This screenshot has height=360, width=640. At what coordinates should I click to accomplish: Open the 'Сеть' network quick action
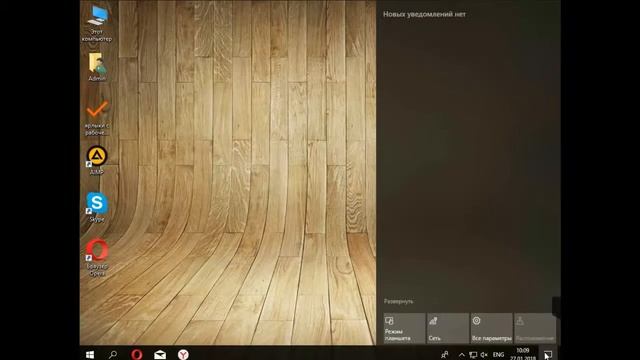pyautogui.click(x=447, y=328)
